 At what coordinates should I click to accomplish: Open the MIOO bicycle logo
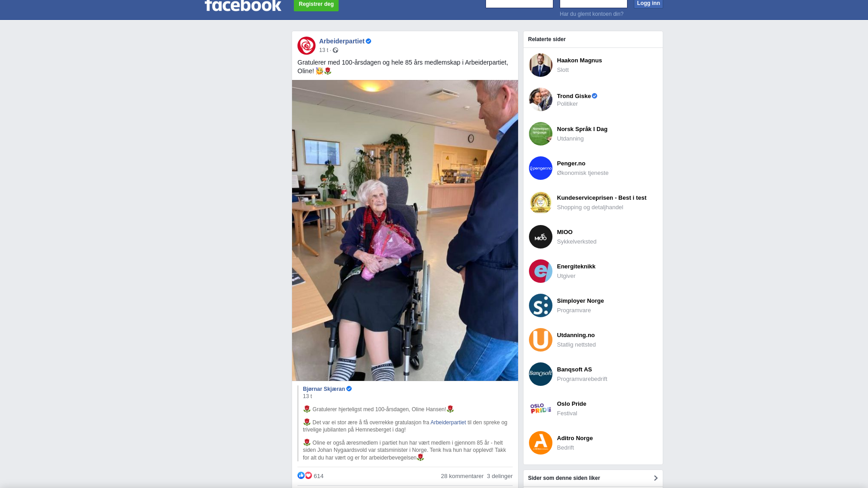[x=541, y=237]
